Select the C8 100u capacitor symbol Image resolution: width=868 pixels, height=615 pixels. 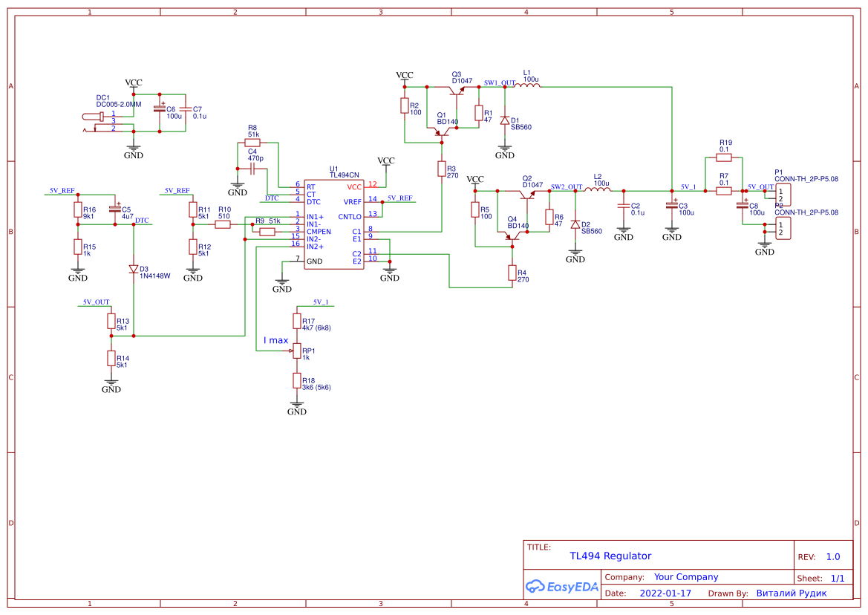coord(743,205)
